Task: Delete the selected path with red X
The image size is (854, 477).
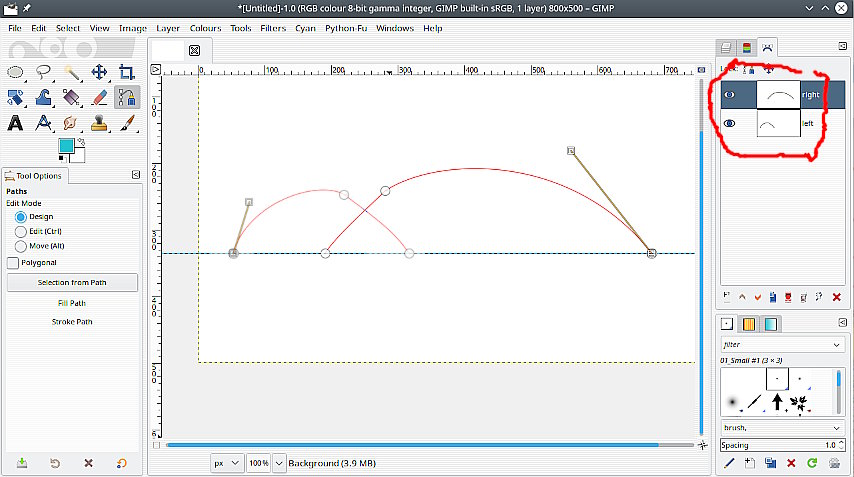Action: click(836, 297)
